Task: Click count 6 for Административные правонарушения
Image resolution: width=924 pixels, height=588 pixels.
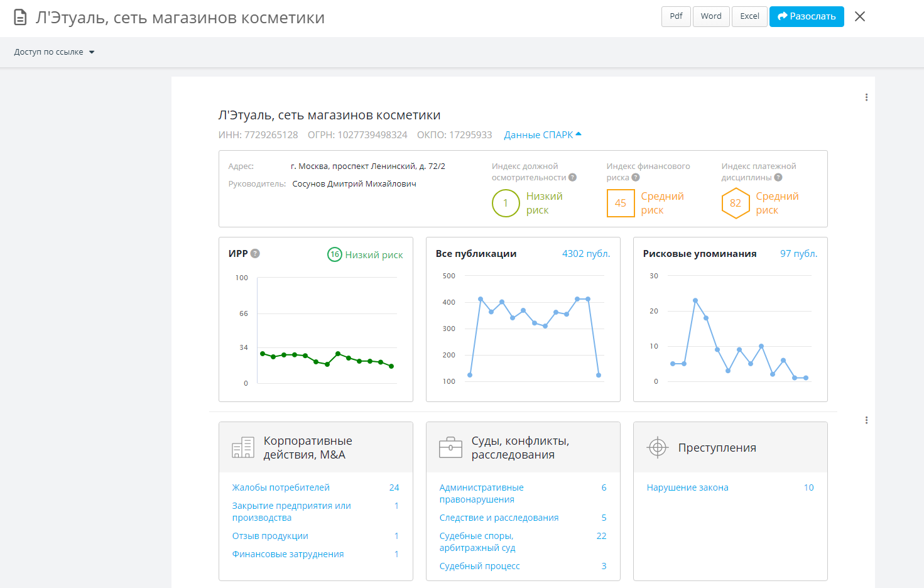Action: click(604, 487)
